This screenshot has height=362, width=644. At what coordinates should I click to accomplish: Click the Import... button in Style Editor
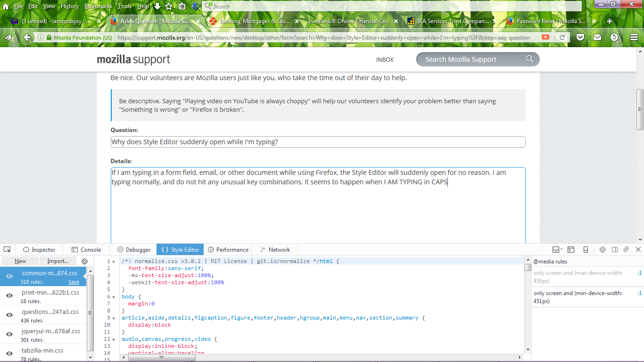58,261
